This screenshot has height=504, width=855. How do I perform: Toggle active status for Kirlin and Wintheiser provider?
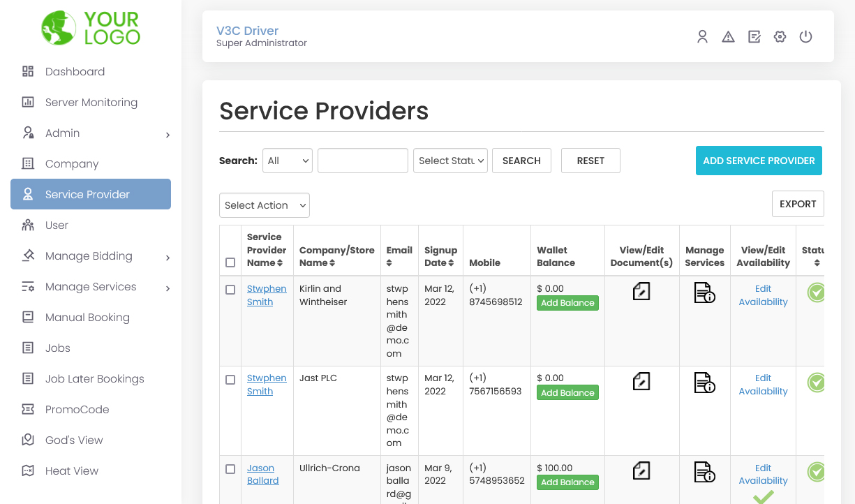816,292
